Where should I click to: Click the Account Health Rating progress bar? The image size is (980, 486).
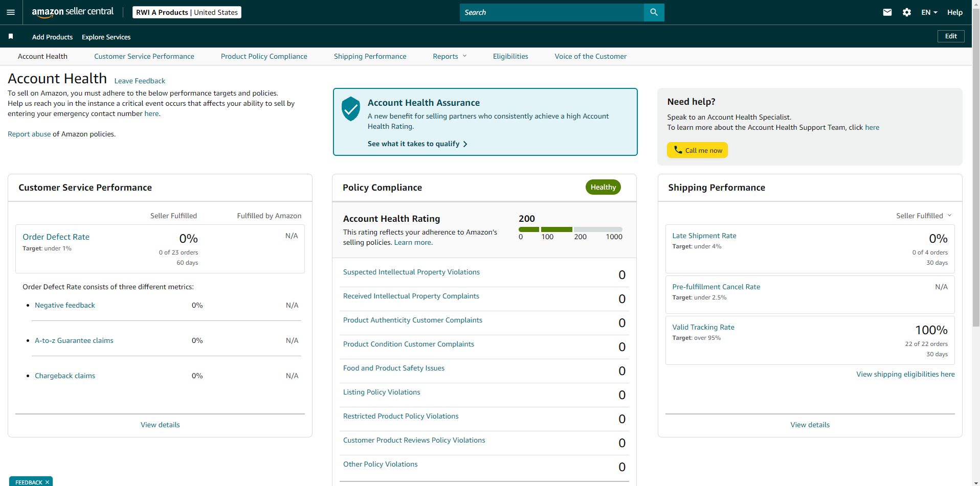[570, 229]
